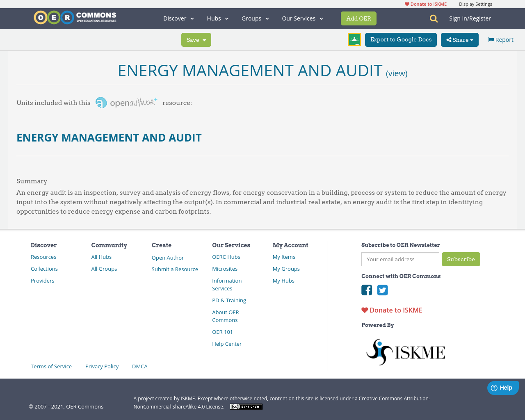Click the email address input field

[x=400, y=259]
